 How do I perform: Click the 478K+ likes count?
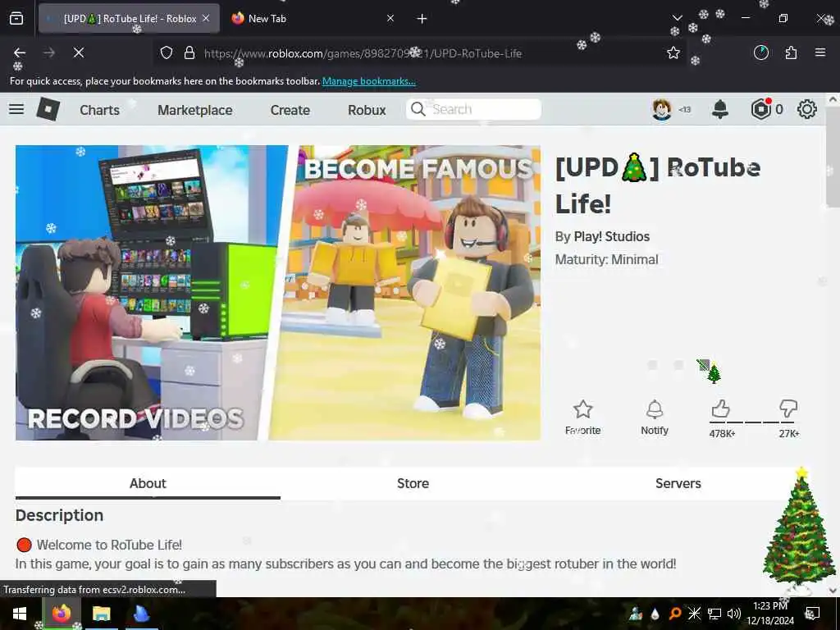click(x=722, y=434)
